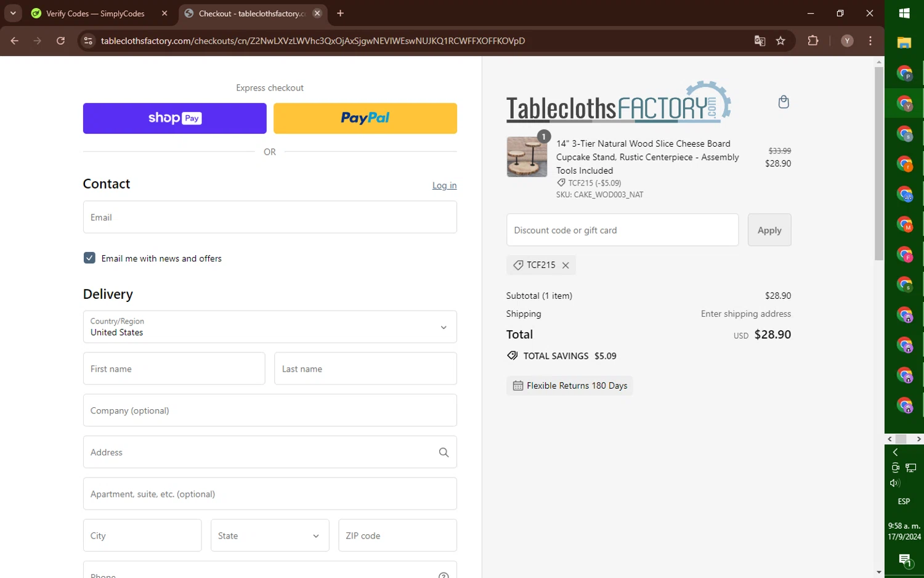Uncheck Email me with news and offers
This screenshot has width=924, height=578.
pyautogui.click(x=89, y=258)
